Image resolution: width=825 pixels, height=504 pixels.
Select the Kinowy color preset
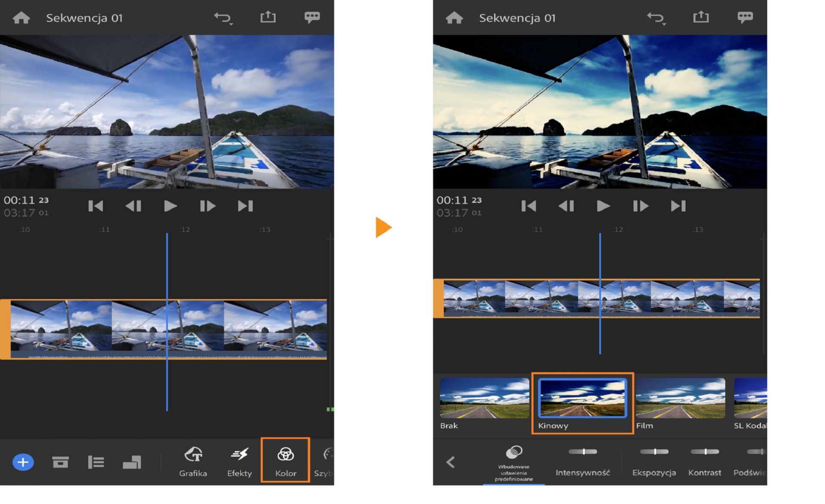[x=582, y=398]
